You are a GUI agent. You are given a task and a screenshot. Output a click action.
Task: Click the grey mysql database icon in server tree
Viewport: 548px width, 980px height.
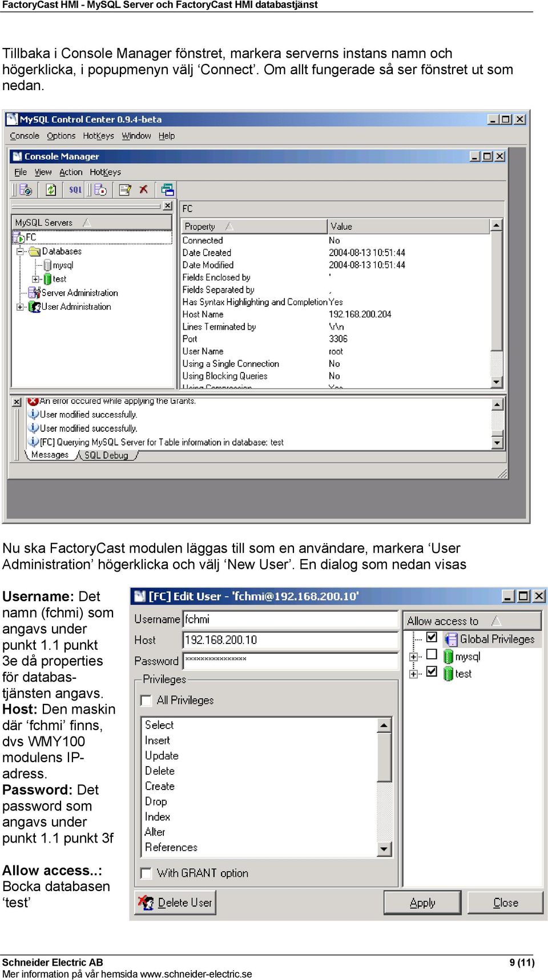(47, 265)
